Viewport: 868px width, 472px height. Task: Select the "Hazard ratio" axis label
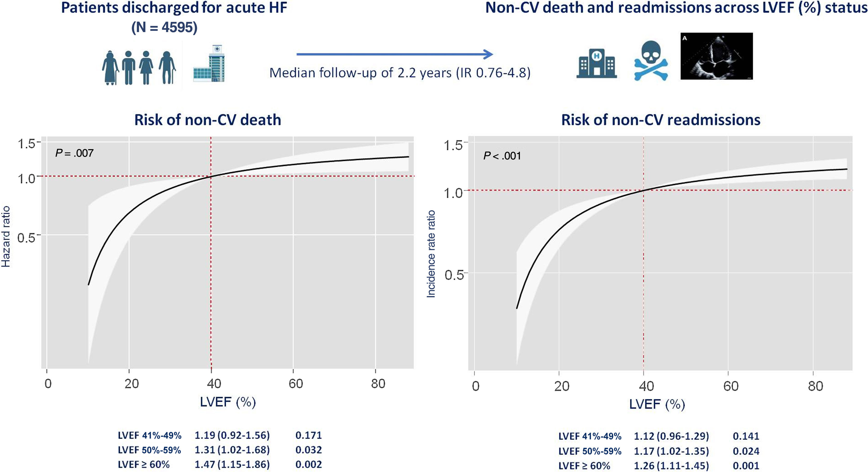[x=6, y=237]
